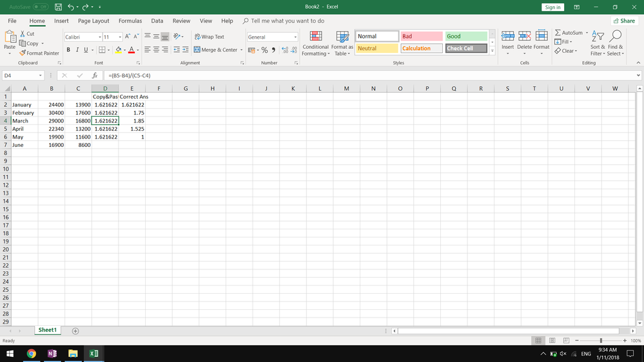Switch to Page Break Preview in status bar
This screenshot has height=362, width=644.
pos(566,341)
